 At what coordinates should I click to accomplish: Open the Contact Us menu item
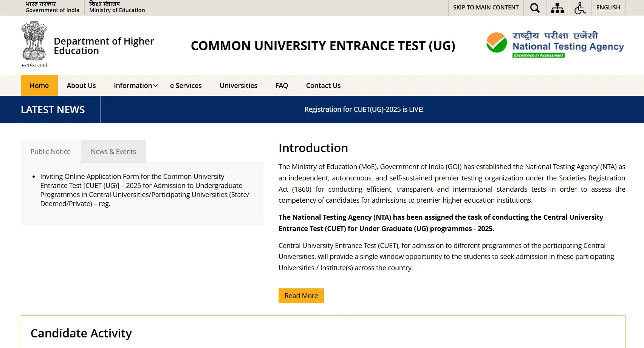(323, 85)
